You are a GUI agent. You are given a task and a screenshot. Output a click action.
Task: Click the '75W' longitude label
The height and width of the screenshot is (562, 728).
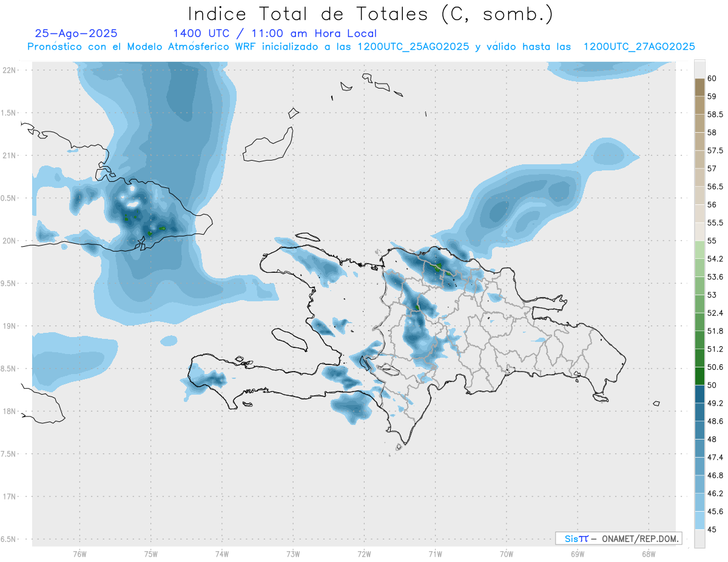tap(150, 554)
